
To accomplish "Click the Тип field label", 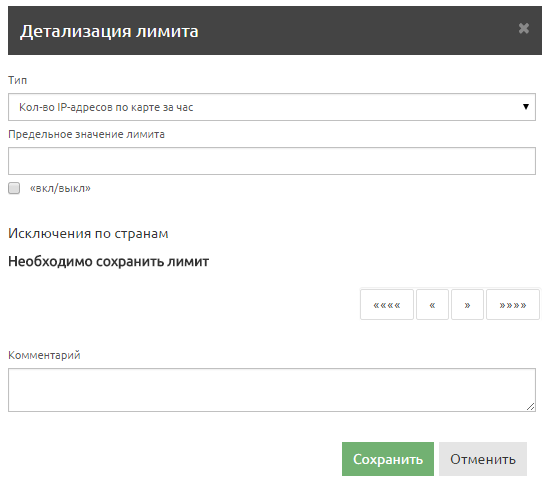I will (x=18, y=80).
